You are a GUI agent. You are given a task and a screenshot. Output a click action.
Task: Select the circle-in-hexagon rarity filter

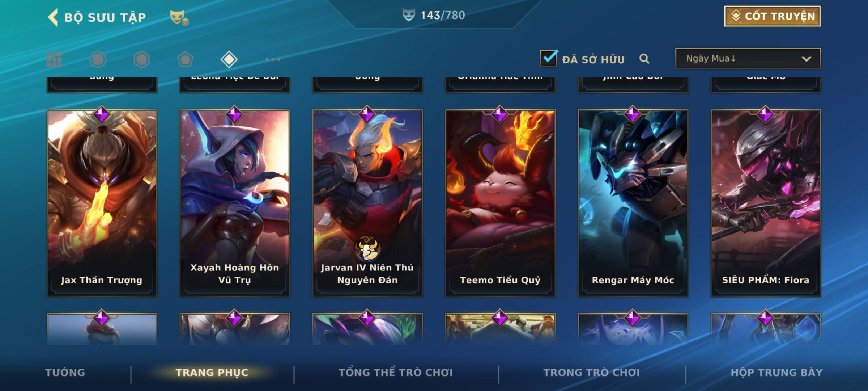(x=98, y=59)
